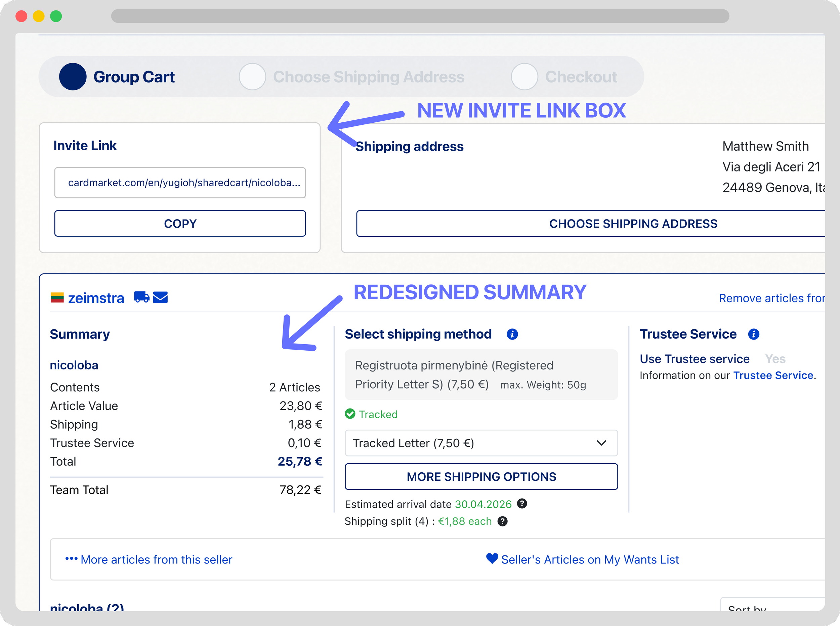Click the truck shipping icon beside zeimstra

pos(142,297)
